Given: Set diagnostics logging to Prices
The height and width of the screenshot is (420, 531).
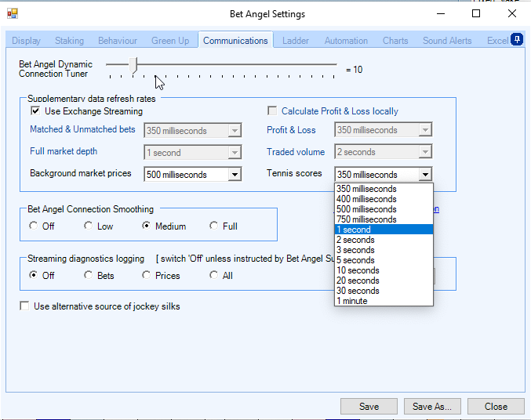Looking at the screenshot, I should tap(147, 275).
